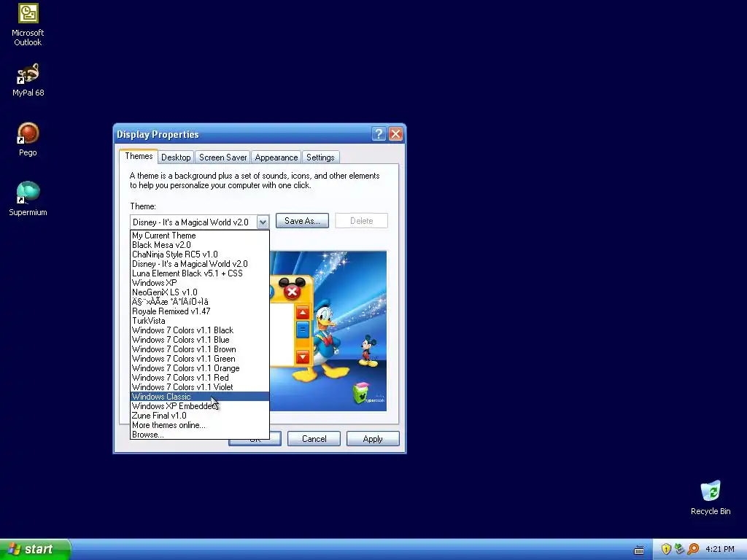Open the Microsoft Outlook desktop icon
This screenshot has width=747, height=560.
click(x=28, y=25)
